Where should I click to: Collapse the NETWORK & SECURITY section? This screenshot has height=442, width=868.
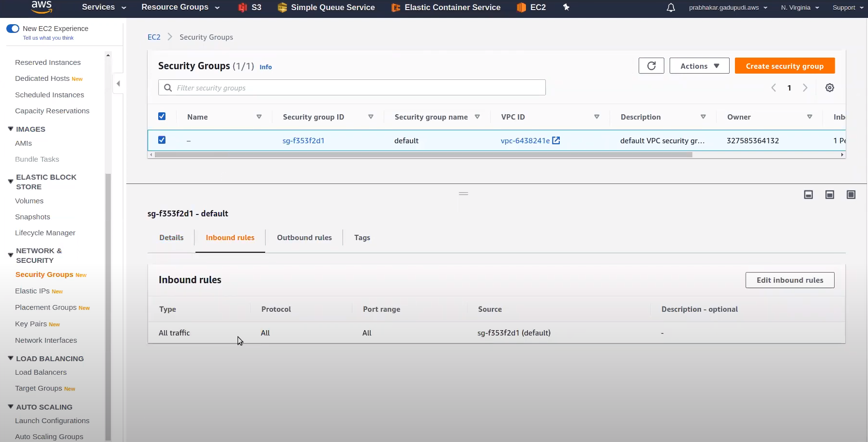click(11, 255)
